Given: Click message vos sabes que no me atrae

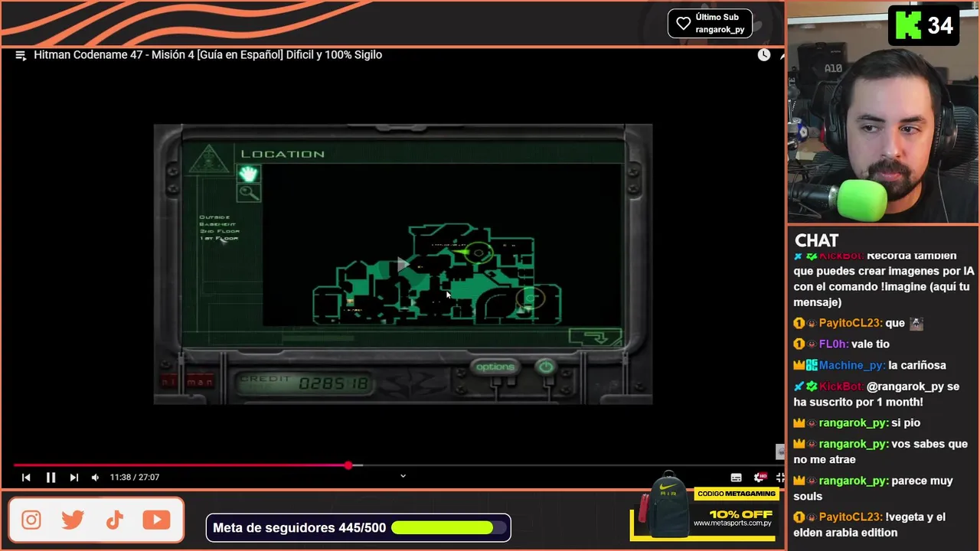Looking at the screenshot, I should pos(880,452).
